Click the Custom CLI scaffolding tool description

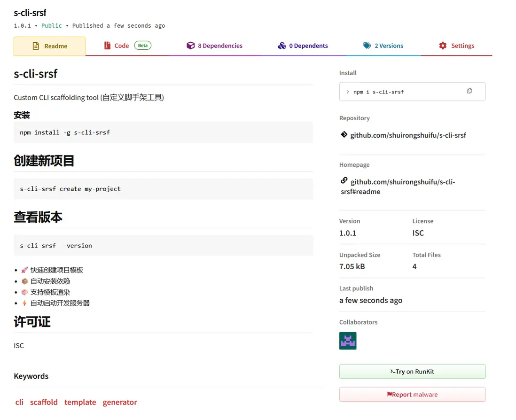[89, 97]
